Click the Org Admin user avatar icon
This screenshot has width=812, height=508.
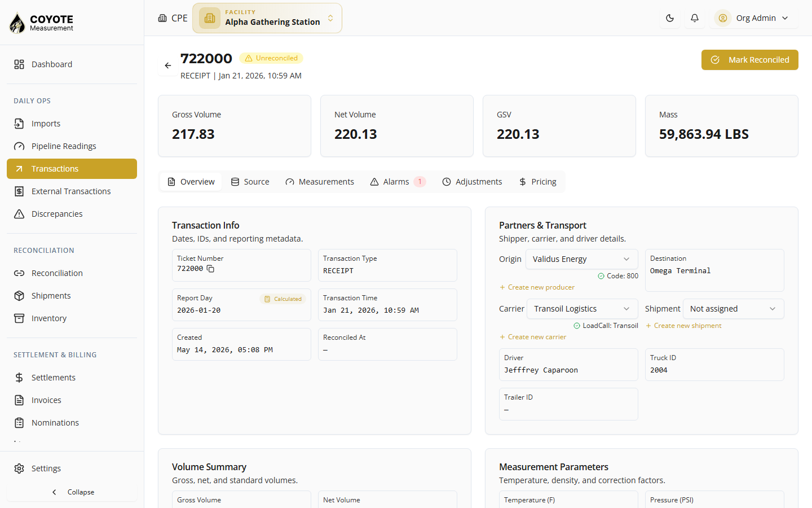pos(722,18)
